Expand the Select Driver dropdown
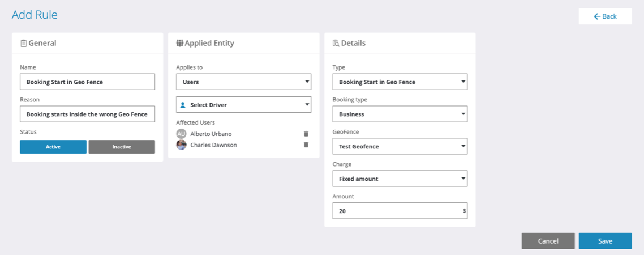The image size is (644, 255). coord(243,105)
